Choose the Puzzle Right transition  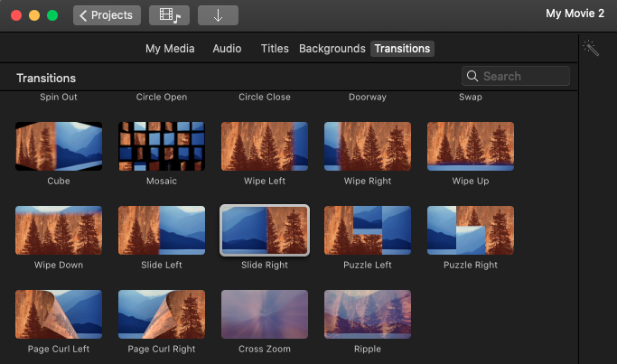pyautogui.click(x=471, y=230)
